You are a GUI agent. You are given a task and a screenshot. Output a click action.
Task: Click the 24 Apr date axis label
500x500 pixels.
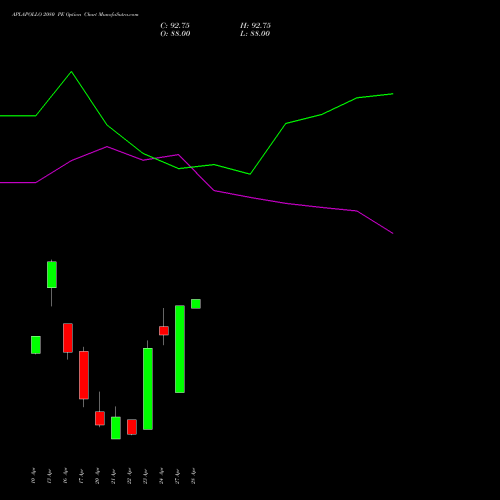point(161,476)
